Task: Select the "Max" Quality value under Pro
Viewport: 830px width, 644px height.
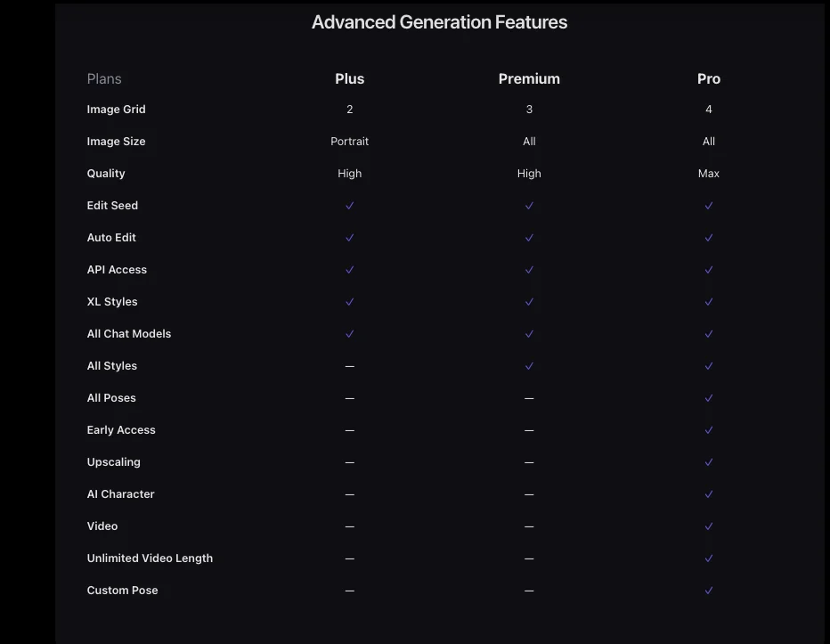Action: point(708,173)
